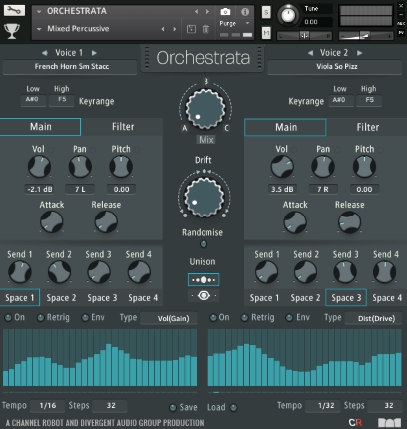407x429 pixels.
Task: Open the Dist(Drive) type dropdown
Action: coord(373,318)
